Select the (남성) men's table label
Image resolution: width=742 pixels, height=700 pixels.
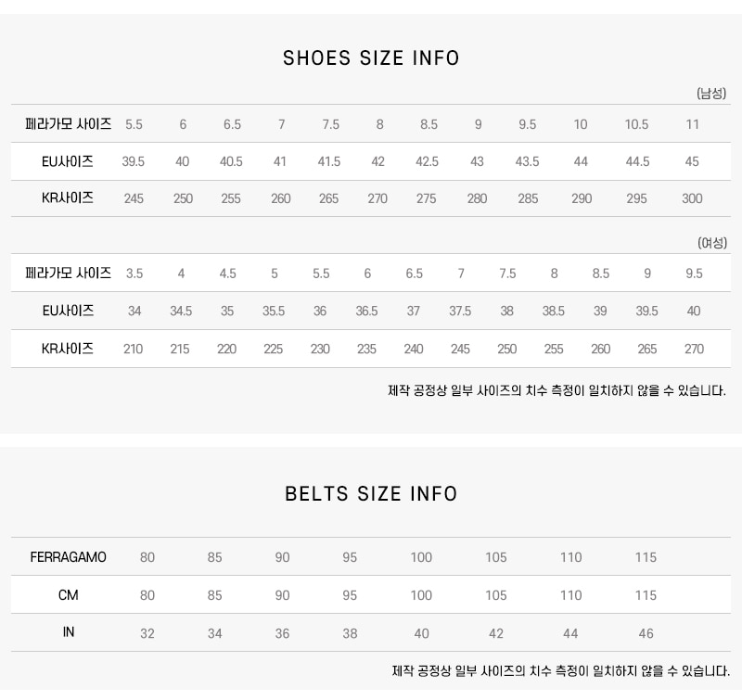[x=711, y=94]
